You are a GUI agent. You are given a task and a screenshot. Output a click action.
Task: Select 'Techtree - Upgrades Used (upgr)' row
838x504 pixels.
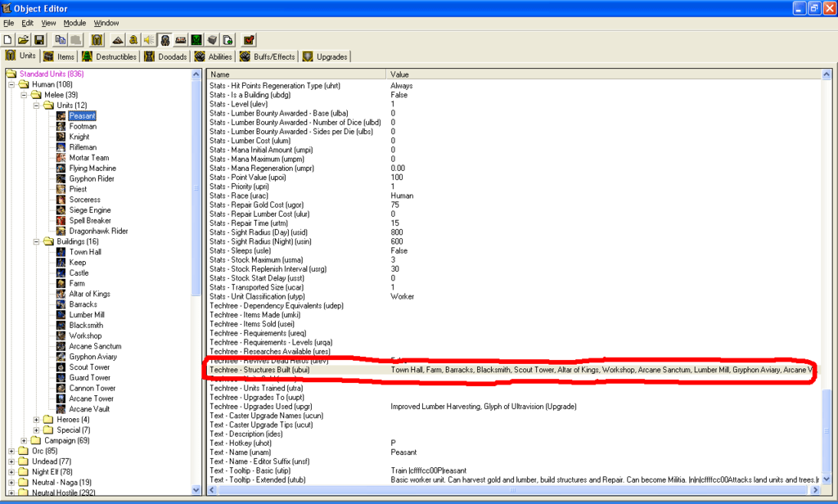coord(513,407)
